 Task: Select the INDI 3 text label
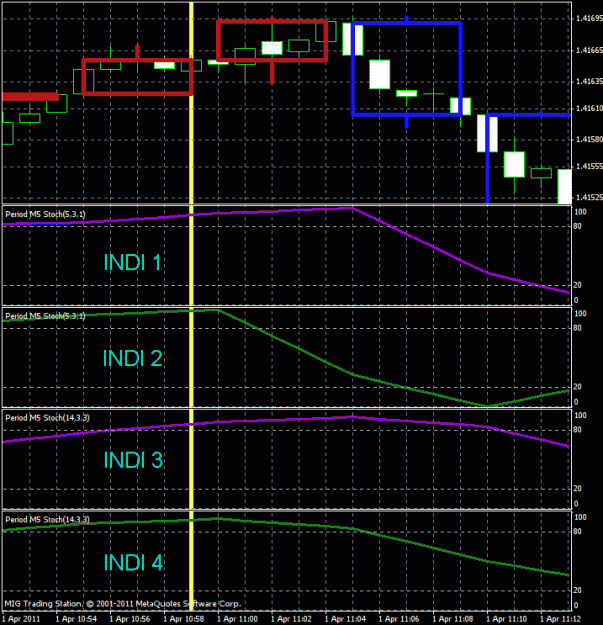pos(133,460)
